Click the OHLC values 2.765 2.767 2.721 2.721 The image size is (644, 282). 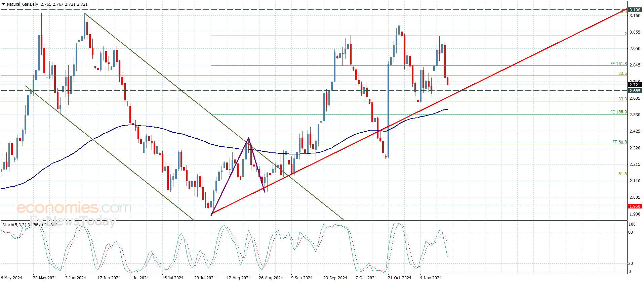click(64, 4)
